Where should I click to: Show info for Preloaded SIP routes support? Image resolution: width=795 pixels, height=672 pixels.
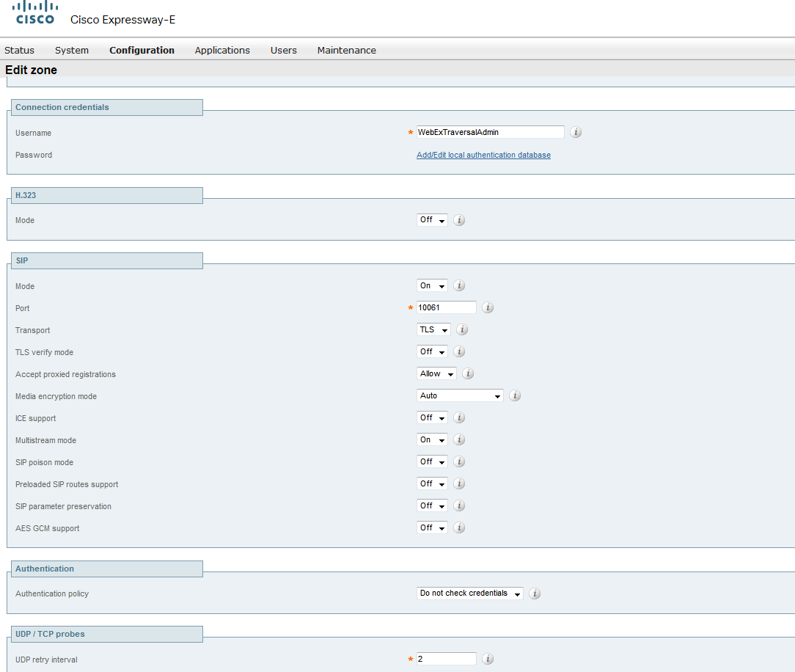pyautogui.click(x=459, y=484)
